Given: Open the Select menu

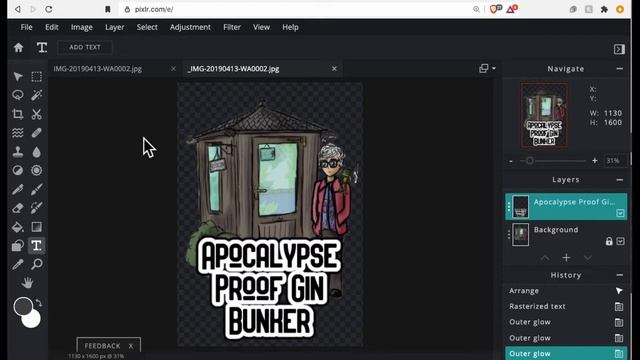Looking at the screenshot, I should pos(147,27).
